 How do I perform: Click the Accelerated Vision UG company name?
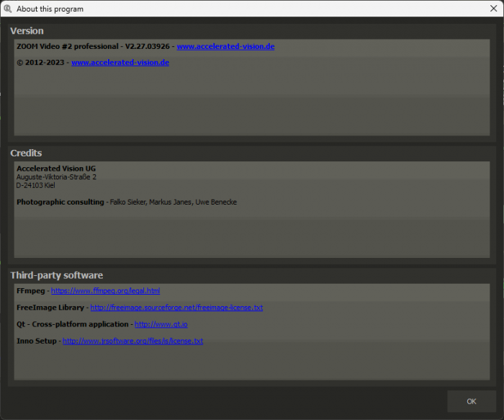click(x=56, y=169)
